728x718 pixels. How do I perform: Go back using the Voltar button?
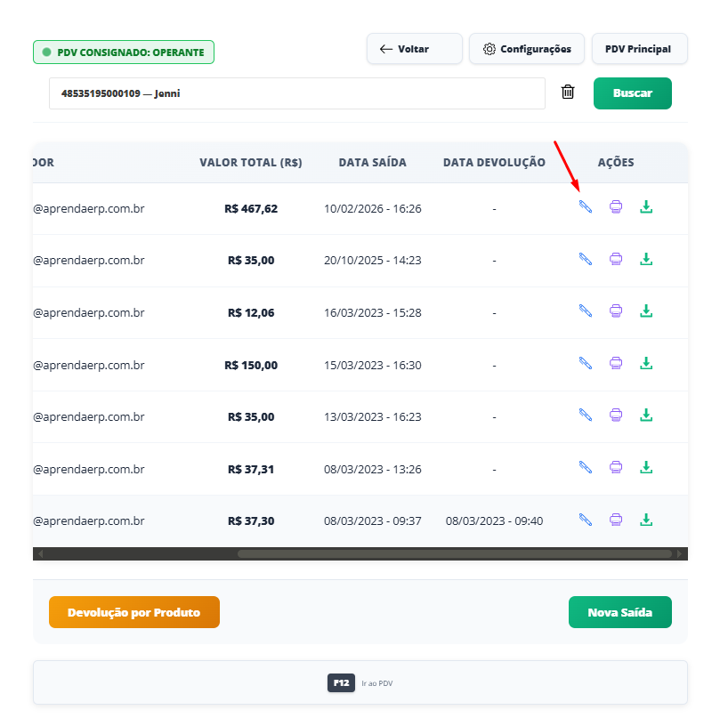click(x=414, y=49)
